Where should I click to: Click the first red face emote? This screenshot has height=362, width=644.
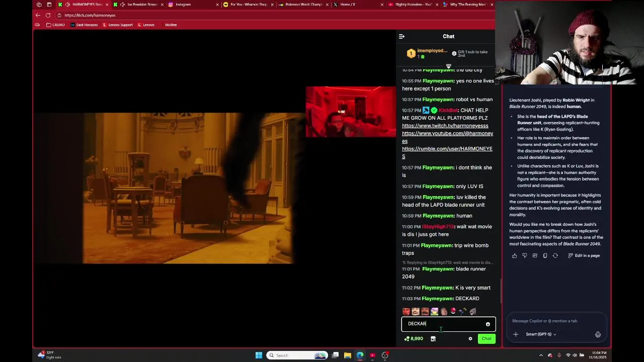click(406, 312)
